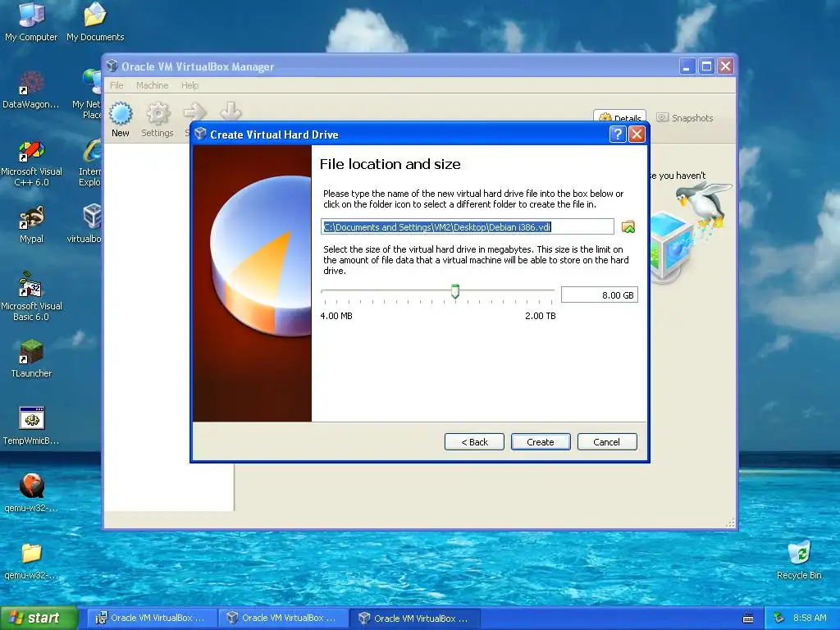
Task: Click the Back button
Action: tap(474, 442)
